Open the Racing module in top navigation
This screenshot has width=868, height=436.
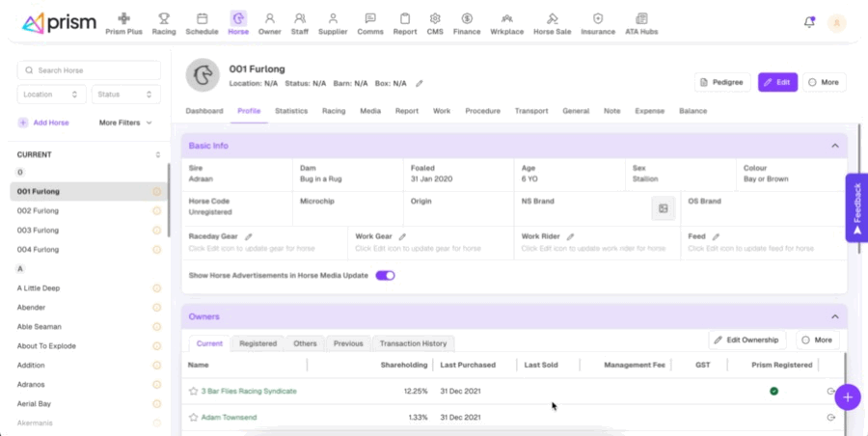click(163, 22)
